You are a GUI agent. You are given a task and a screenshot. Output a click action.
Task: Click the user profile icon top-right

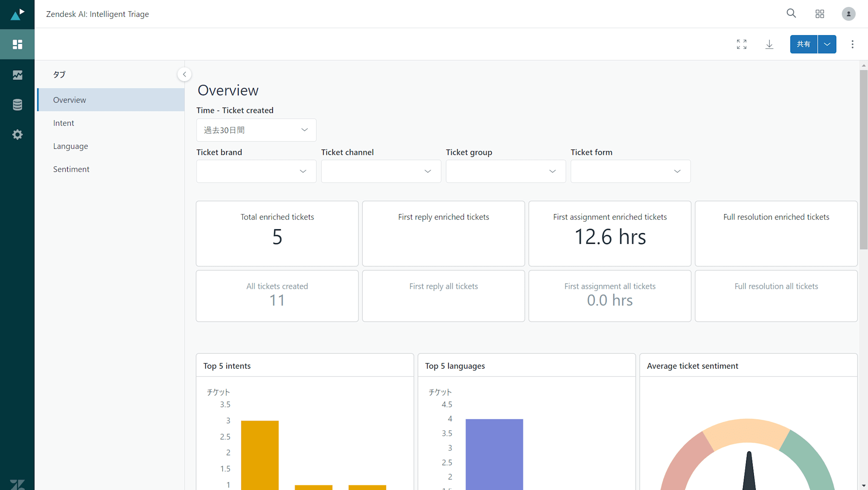849,14
